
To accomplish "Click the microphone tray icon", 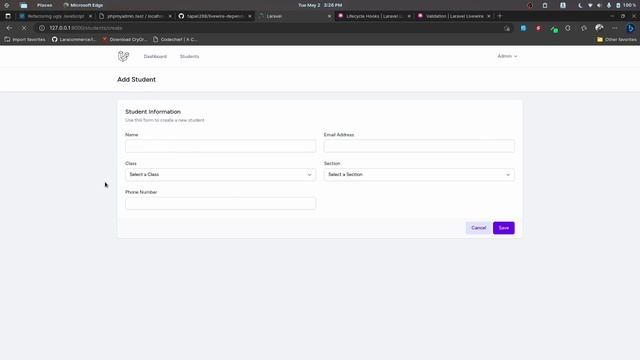I will [609, 5].
